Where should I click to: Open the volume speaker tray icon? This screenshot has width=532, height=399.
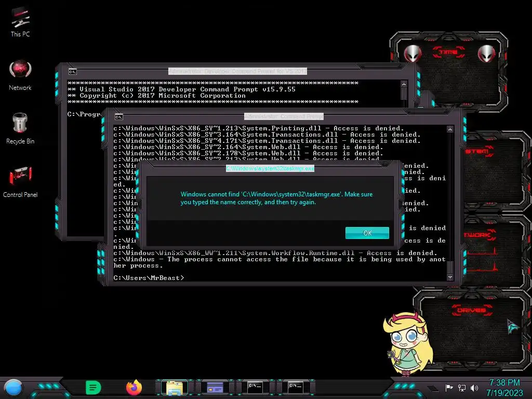pyautogui.click(x=474, y=388)
